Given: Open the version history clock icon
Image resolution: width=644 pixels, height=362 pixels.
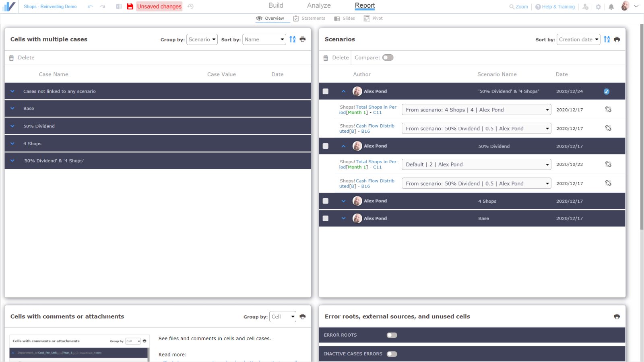Looking at the screenshot, I should point(190,6).
